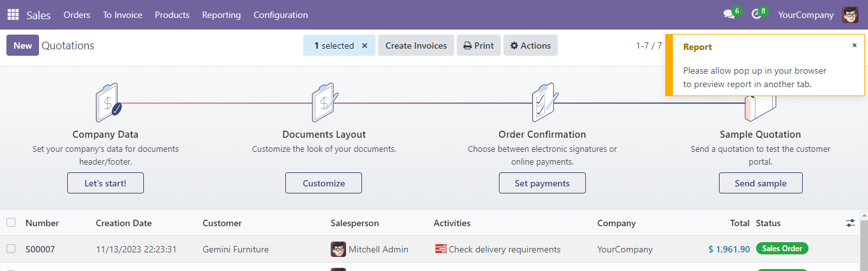Open the Print dropdown
This screenshot has width=868, height=271.
(x=478, y=45)
